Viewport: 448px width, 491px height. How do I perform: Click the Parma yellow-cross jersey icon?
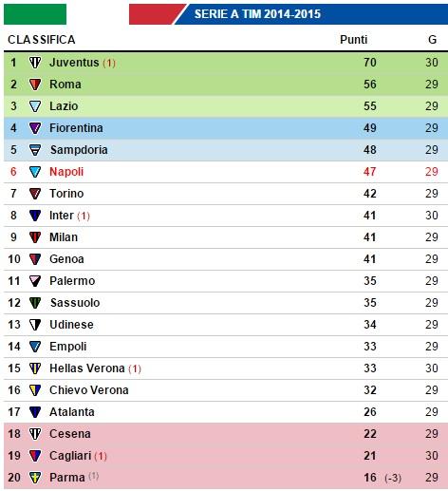pos(35,478)
